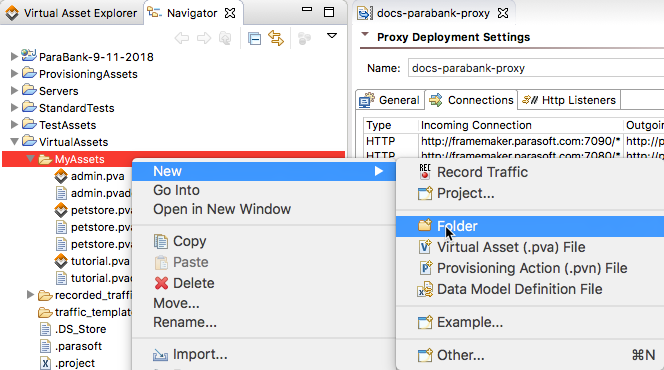
Task: Click the proxy Name input field
Action: (x=536, y=68)
